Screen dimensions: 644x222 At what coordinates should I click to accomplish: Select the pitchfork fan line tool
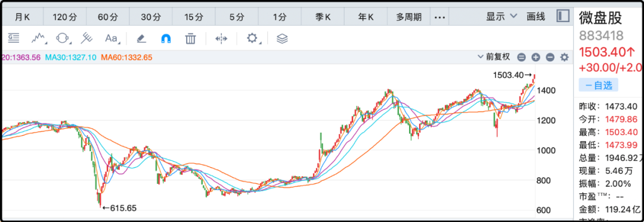point(86,39)
